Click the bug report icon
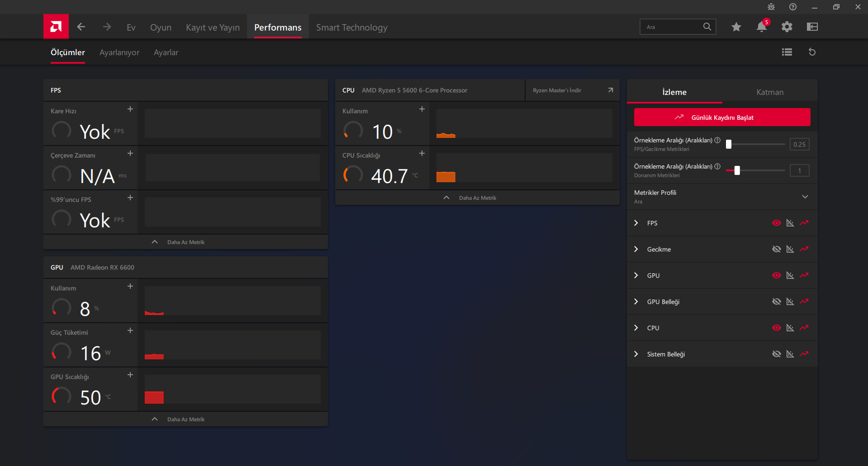Screen dimensions: 868x466 (x=771, y=7)
